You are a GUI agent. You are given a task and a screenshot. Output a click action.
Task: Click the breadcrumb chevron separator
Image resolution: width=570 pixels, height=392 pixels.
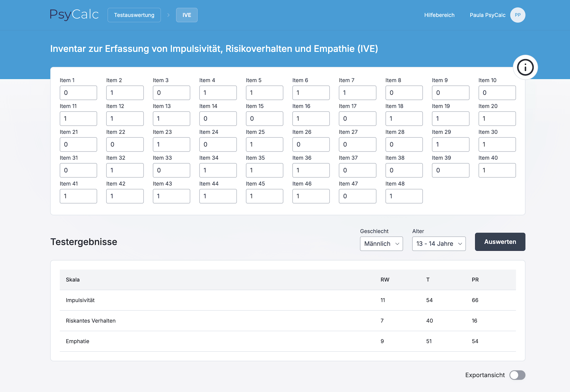[x=168, y=15]
